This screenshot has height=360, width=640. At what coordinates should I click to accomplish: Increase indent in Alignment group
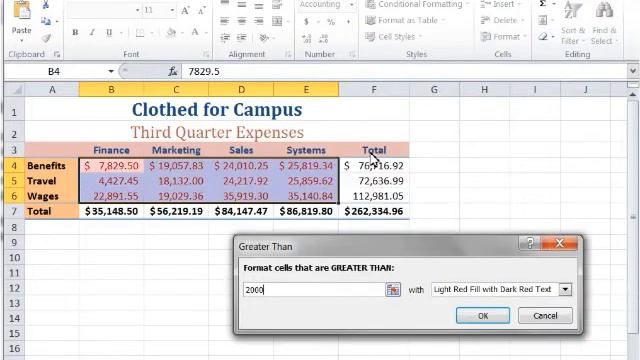click(242, 38)
